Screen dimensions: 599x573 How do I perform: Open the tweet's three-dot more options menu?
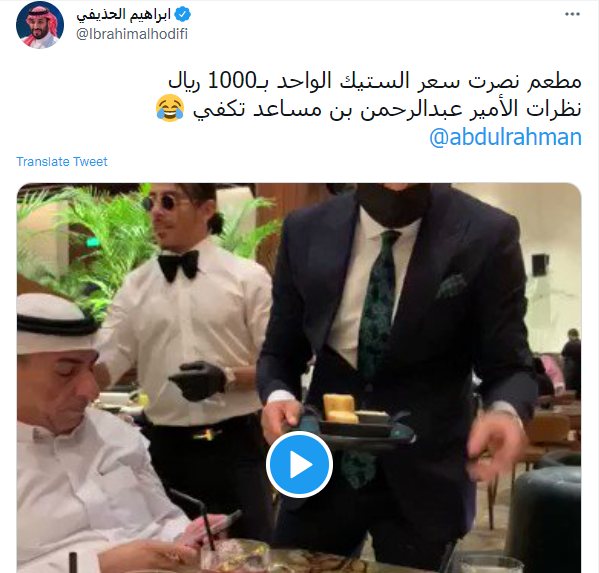point(572,14)
